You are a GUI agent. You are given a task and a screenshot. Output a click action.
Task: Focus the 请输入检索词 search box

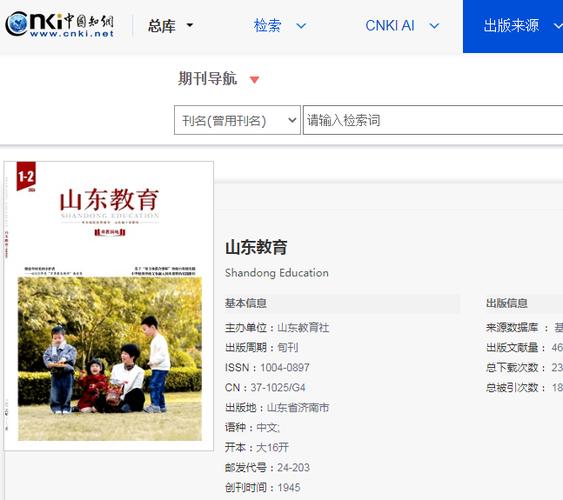433,120
